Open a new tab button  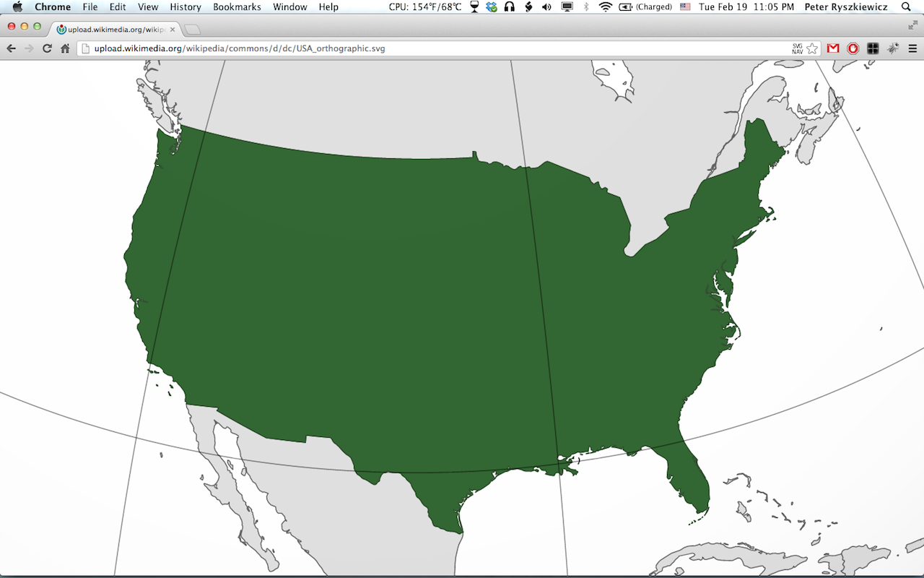tap(193, 30)
